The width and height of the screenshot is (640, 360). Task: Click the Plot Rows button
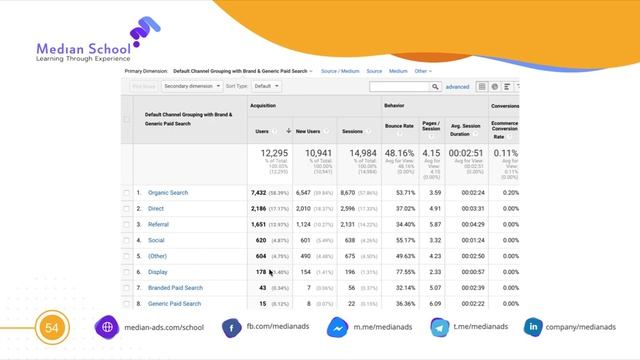point(144,86)
